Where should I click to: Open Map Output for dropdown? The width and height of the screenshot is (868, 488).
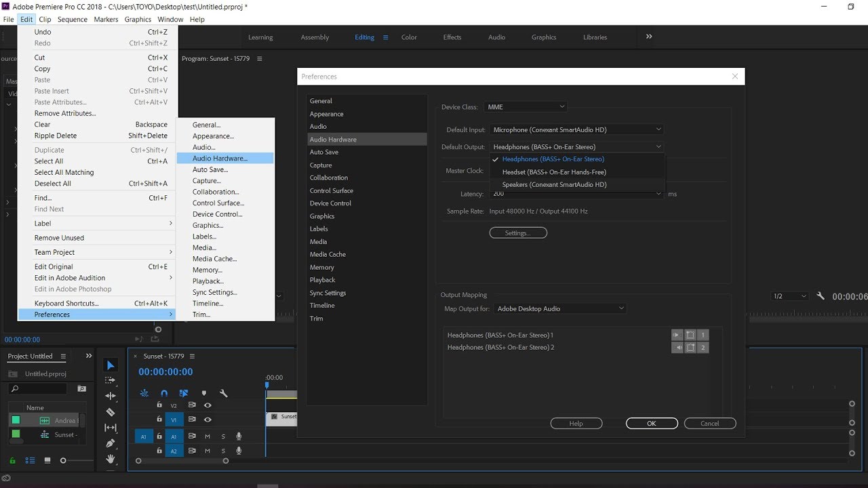(560, 308)
